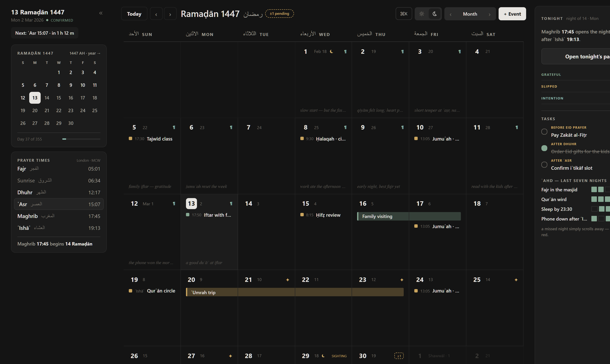Toggle the empty second square of Phone down row

tap(601, 219)
